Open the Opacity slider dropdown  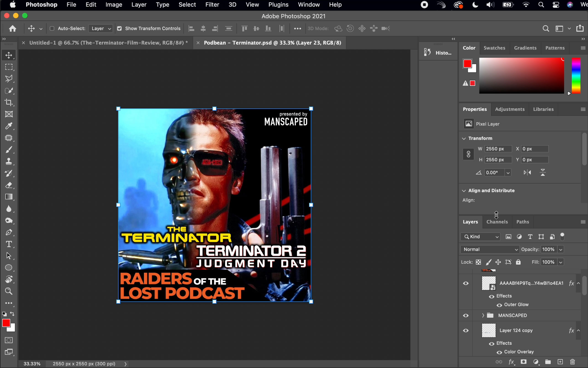click(x=561, y=250)
